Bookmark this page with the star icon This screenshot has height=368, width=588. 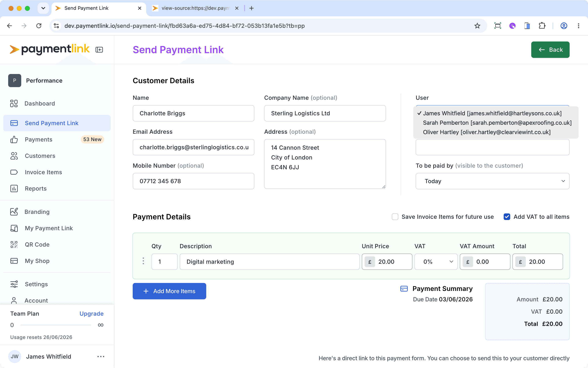click(477, 26)
